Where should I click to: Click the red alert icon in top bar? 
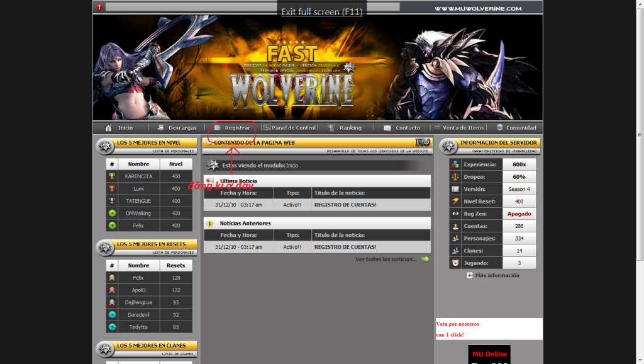pos(99,7)
